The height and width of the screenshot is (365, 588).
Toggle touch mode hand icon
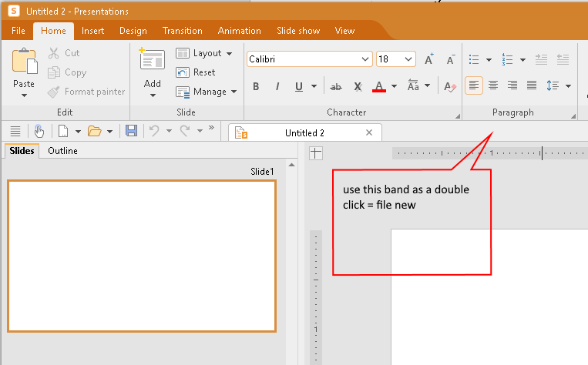click(x=39, y=132)
